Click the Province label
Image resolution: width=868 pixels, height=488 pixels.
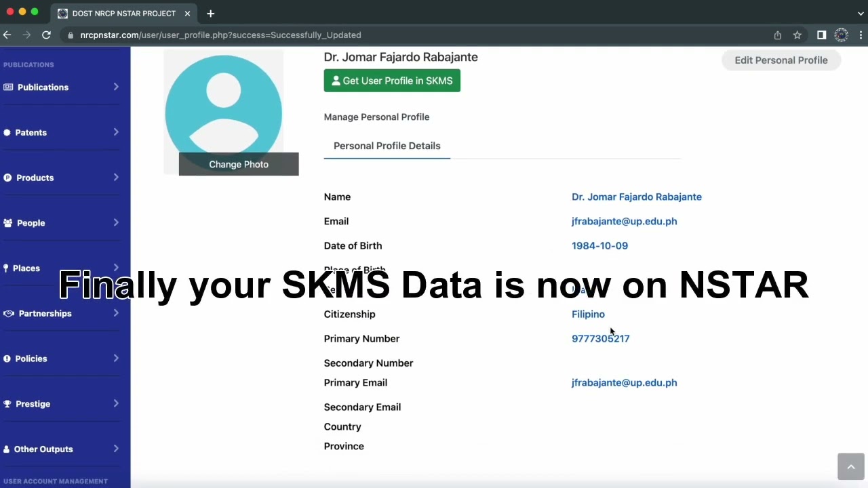344,447
